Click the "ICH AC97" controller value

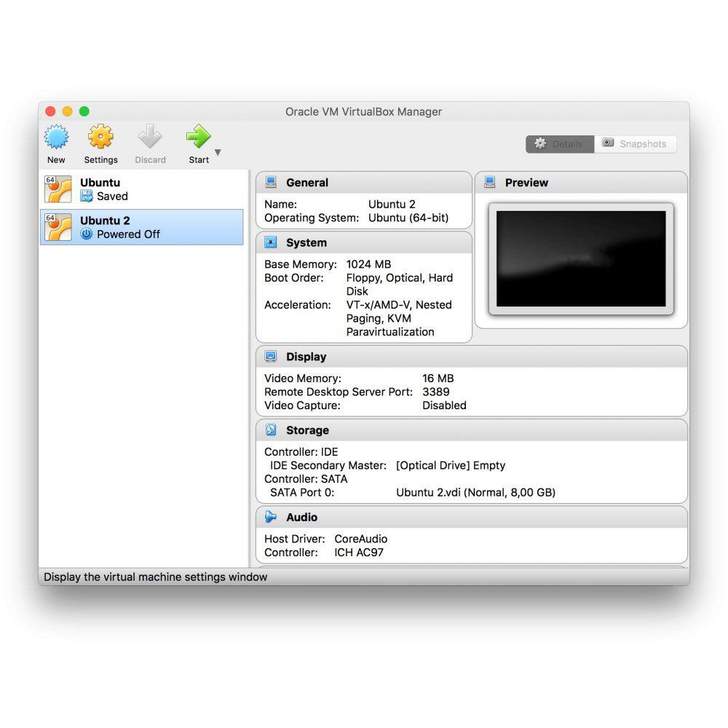(x=359, y=553)
